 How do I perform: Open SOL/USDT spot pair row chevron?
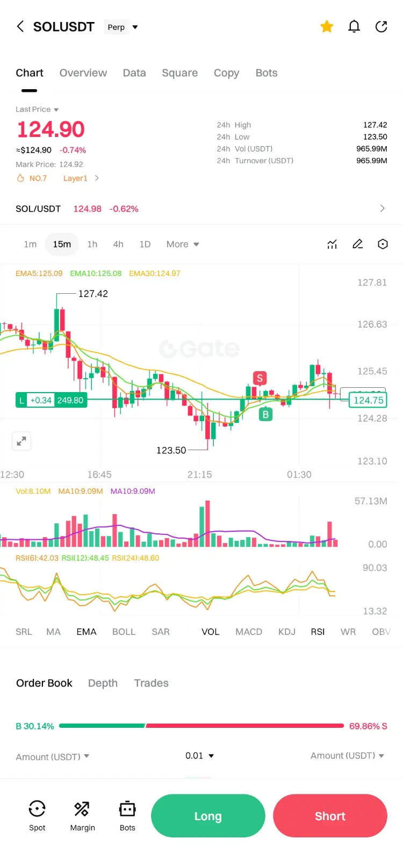click(x=382, y=208)
